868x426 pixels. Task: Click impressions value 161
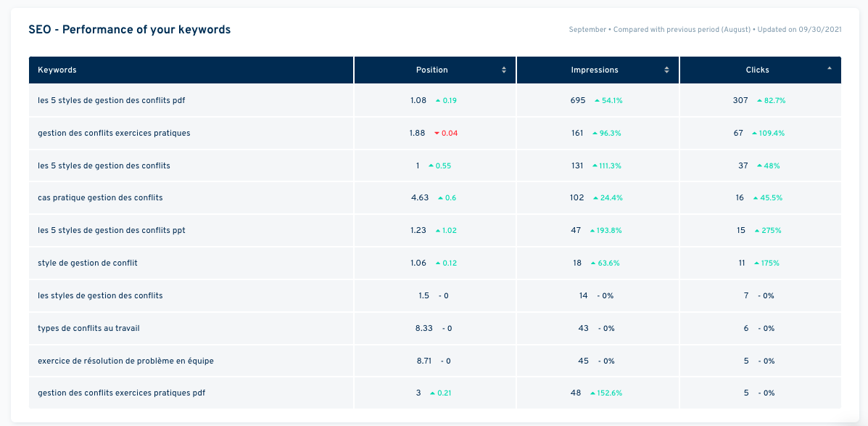point(577,133)
